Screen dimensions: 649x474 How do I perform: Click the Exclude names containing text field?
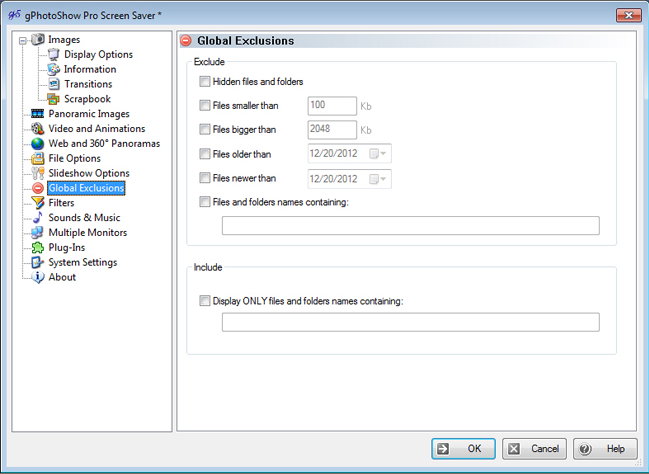click(410, 226)
